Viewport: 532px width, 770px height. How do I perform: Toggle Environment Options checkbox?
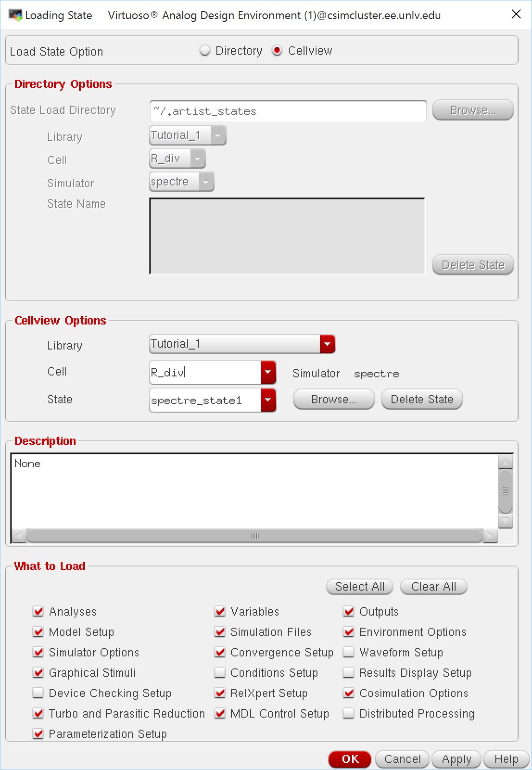tap(349, 632)
